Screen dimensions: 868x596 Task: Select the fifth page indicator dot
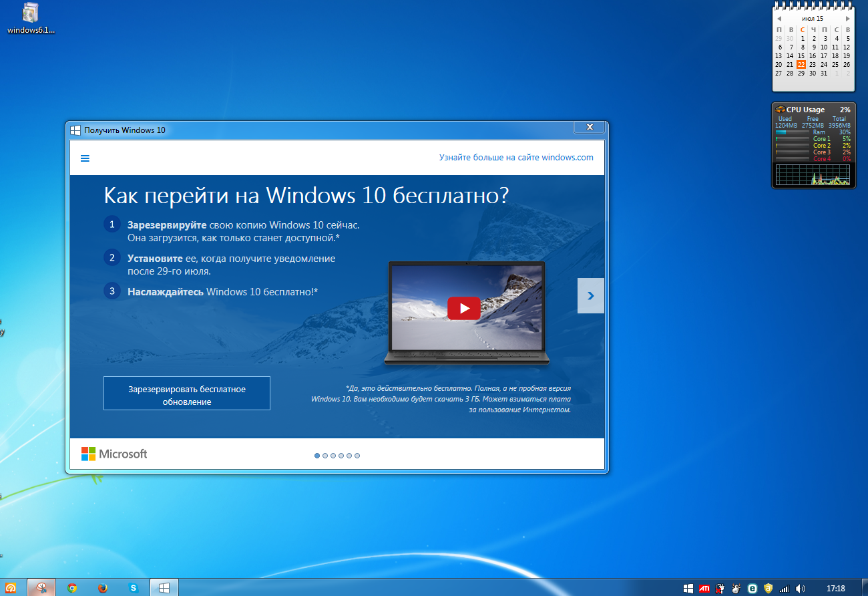pyautogui.click(x=349, y=456)
